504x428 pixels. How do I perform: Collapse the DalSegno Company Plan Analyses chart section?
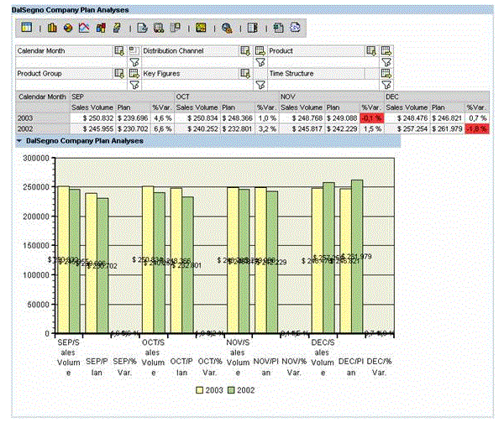[18, 141]
